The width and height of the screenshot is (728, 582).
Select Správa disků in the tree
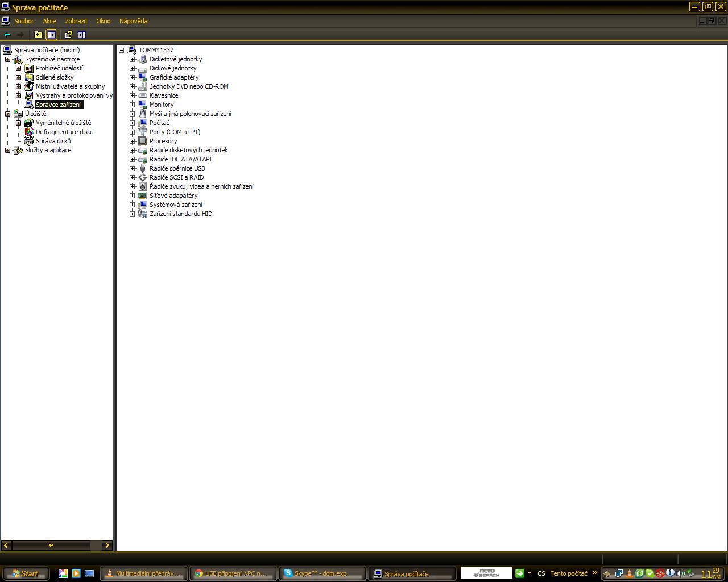[x=53, y=141]
